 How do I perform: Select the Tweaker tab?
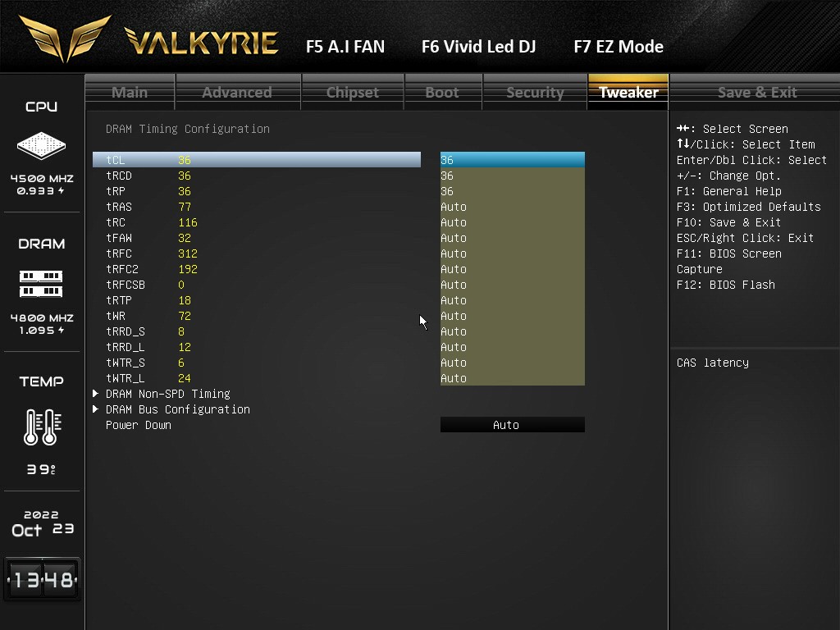click(628, 92)
